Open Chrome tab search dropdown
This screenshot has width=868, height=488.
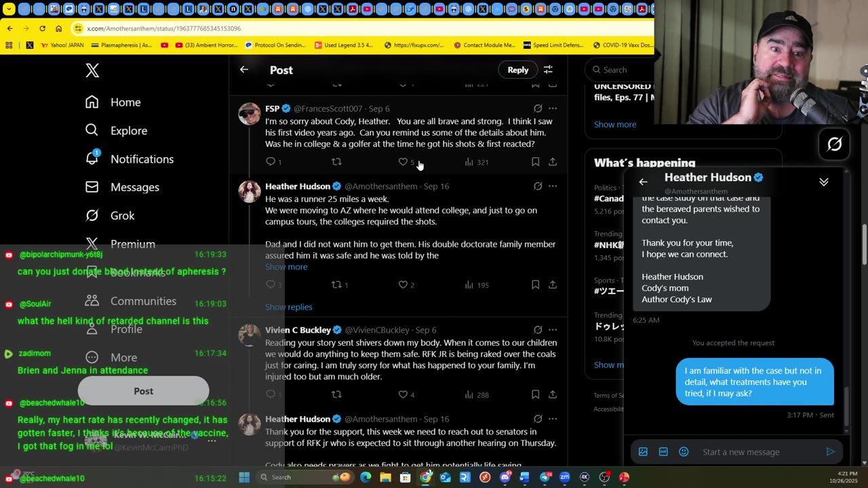[x=9, y=9]
